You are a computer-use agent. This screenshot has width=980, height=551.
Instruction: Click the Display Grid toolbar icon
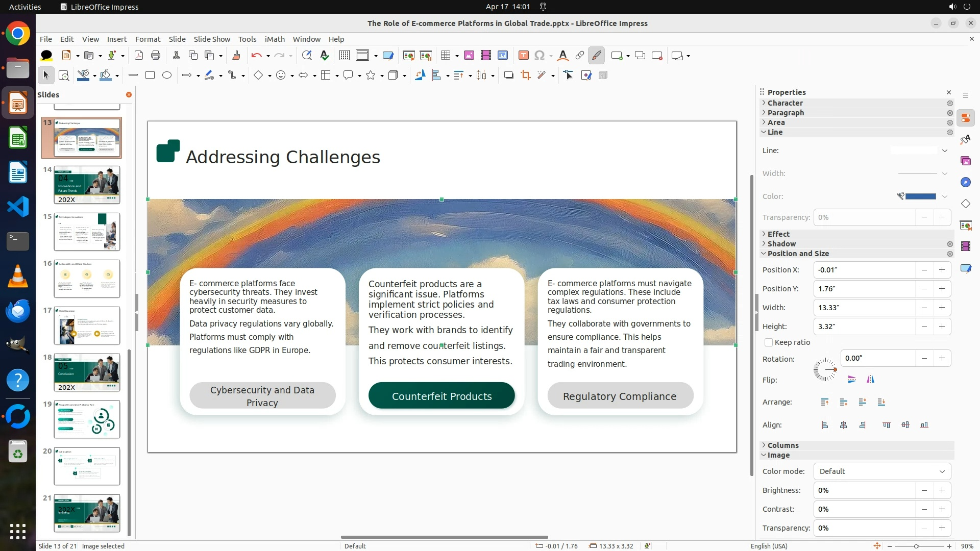pyautogui.click(x=345, y=56)
